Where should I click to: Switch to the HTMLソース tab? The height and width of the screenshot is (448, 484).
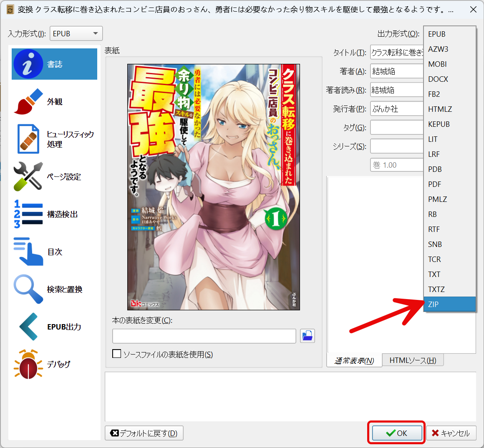413,360
